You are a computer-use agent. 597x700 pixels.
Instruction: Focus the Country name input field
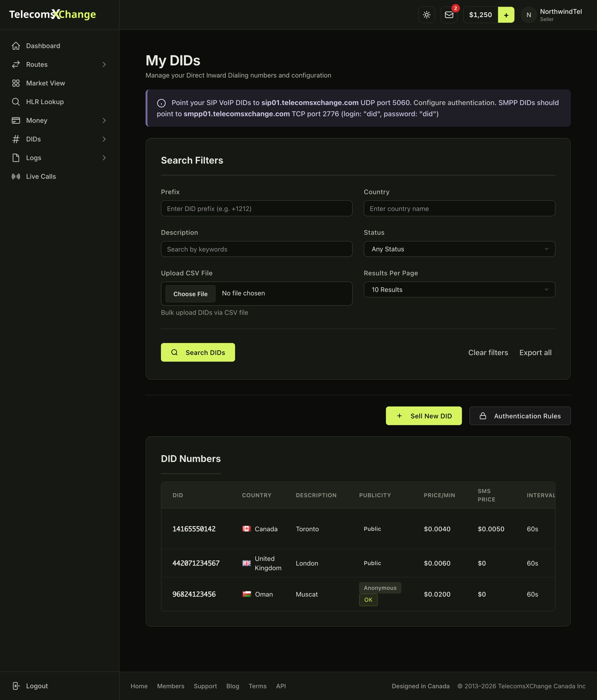459,209
